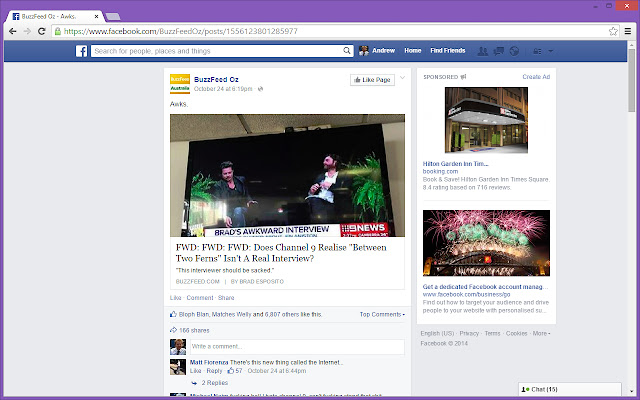Click the Facebook logo icon

(81, 51)
